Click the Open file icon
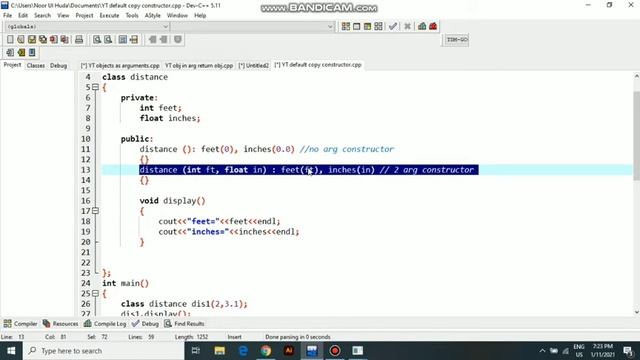The width and height of the screenshot is (640, 360). click(x=21, y=39)
